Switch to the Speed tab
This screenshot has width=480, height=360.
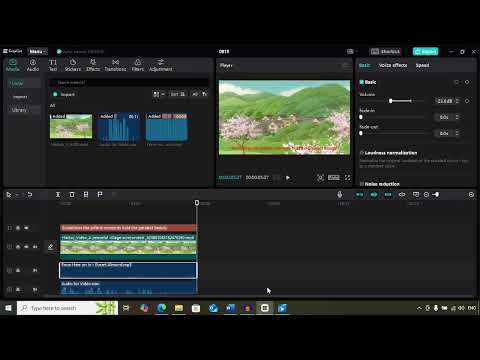(422, 65)
